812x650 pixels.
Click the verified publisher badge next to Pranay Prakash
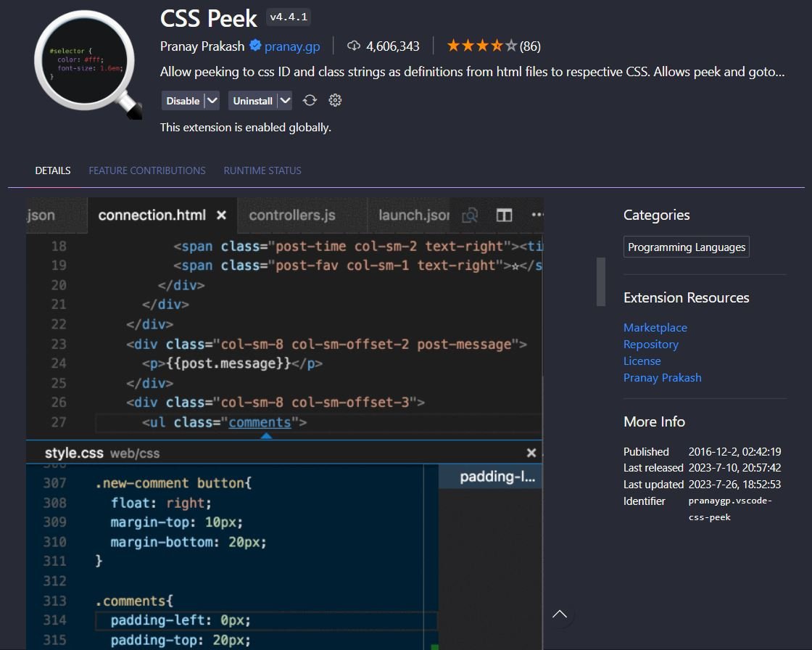pos(255,46)
